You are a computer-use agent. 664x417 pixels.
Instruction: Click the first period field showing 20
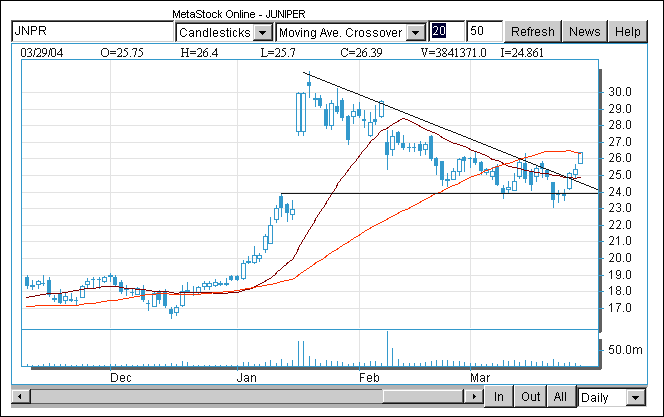point(447,31)
